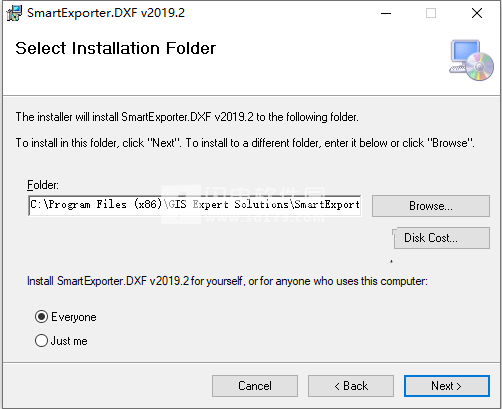Open the Disk Cost... dialog
The image size is (502, 409).
pyautogui.click(x=441, y=238)
